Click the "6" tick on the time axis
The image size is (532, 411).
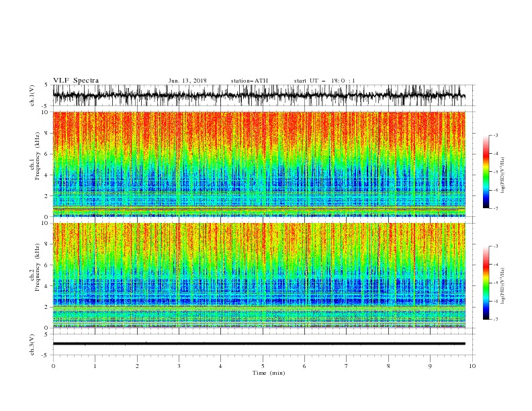click(305, 366)
